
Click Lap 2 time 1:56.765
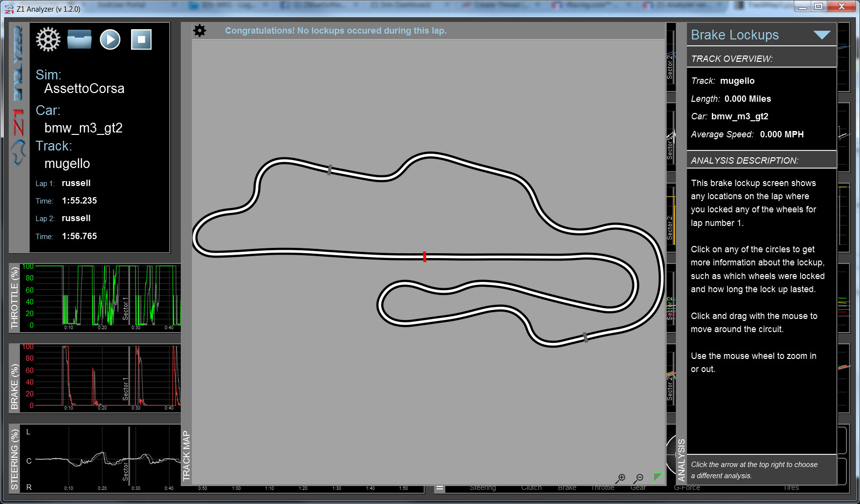point(79,236)
